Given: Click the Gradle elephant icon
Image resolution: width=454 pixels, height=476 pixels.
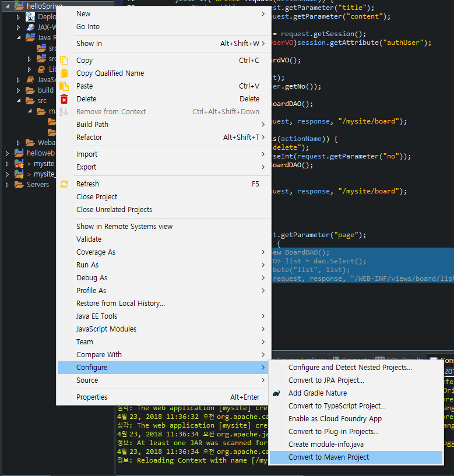Looking at the screenshot, I should click(x=276, y=393).
